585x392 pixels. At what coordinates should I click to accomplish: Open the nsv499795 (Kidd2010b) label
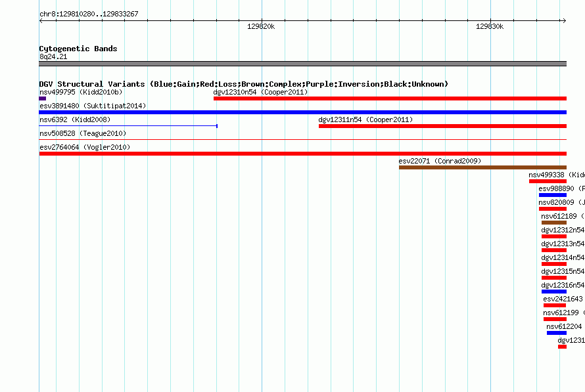click(x=81, y=92)
